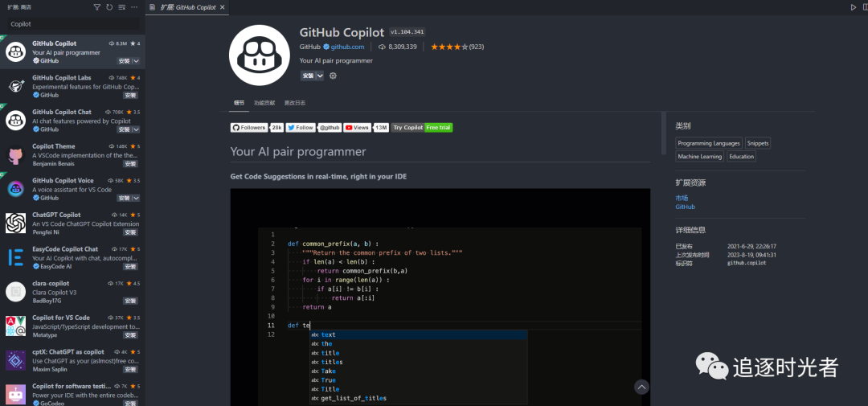Expand install dropdown on GitHub Copilot Voice row

point(136,199)
